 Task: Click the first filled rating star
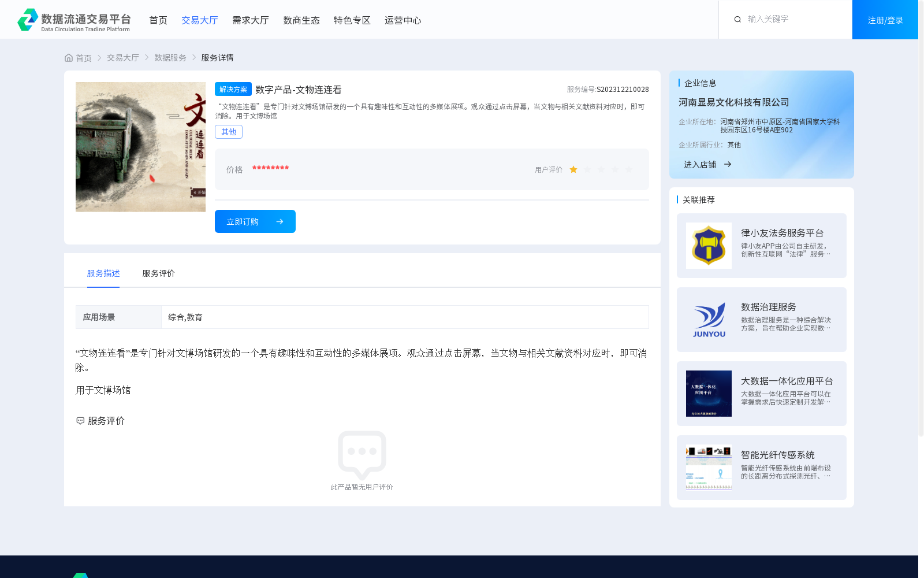tap(573, 169)
